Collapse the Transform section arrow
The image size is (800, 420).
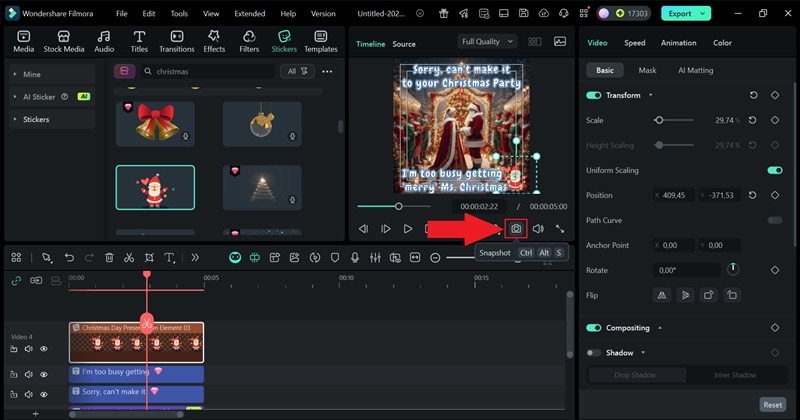click(651, 95)
